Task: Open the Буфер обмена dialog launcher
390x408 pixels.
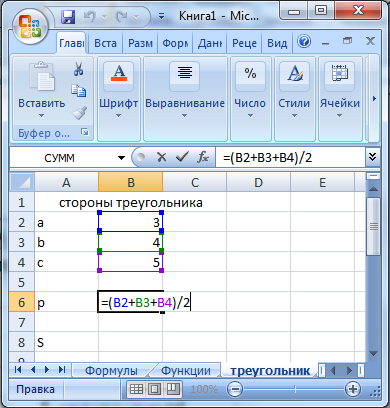Action: coord(85,133)
